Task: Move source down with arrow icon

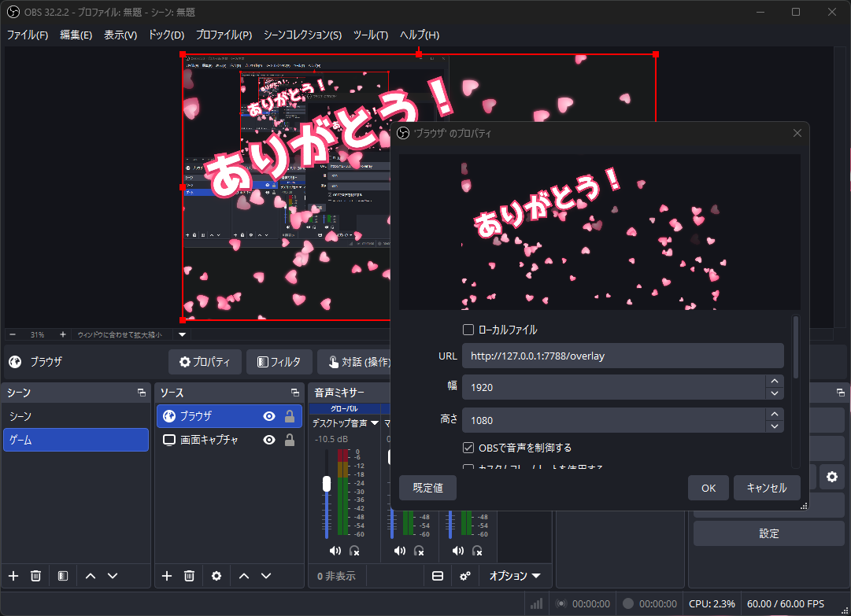Action: 266,576
